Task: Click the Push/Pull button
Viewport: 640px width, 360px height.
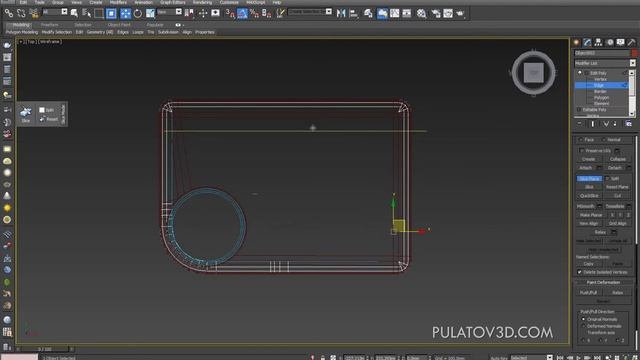Action: point(588,293)
